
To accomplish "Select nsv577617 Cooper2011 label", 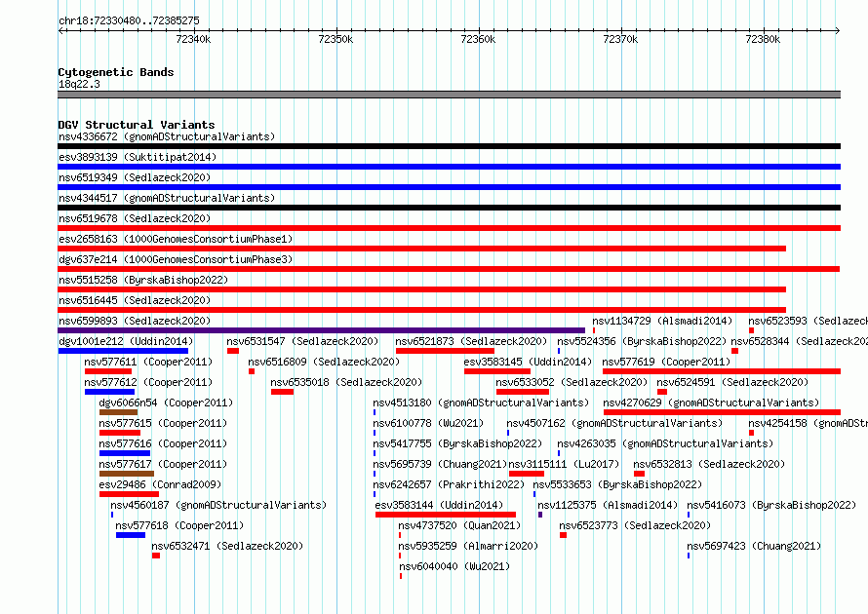I will coord(163,464).
